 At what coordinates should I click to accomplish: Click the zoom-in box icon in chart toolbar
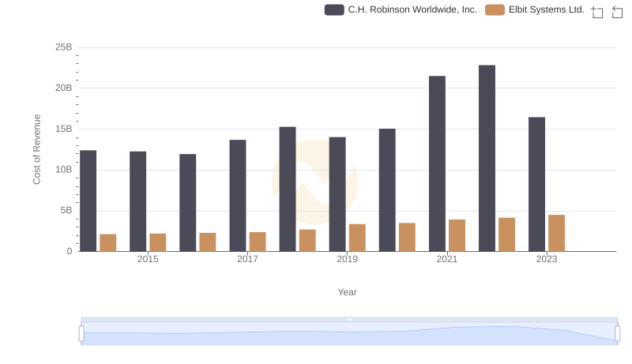pos(597,12)
